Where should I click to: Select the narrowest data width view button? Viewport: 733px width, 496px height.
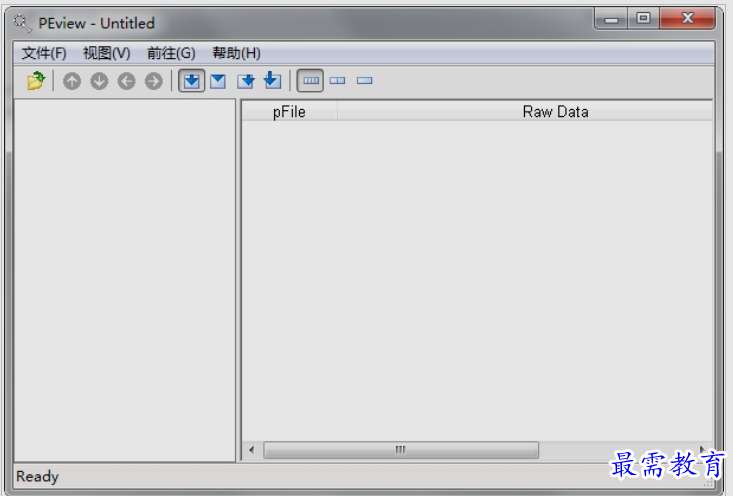(x=364, y=81)
